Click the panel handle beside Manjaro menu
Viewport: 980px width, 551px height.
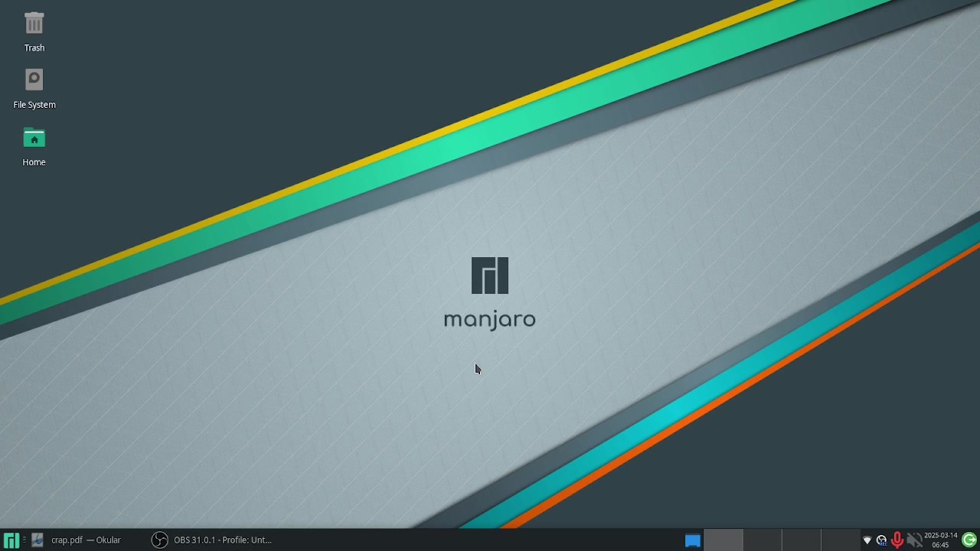tap(24, 540)
